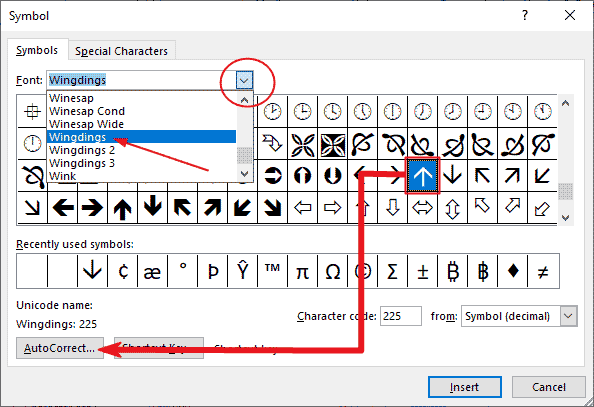Open the 'from' Symbol (decimal) dropdown arrow
This screenshot has height=407, width=594.
[568, 316]
